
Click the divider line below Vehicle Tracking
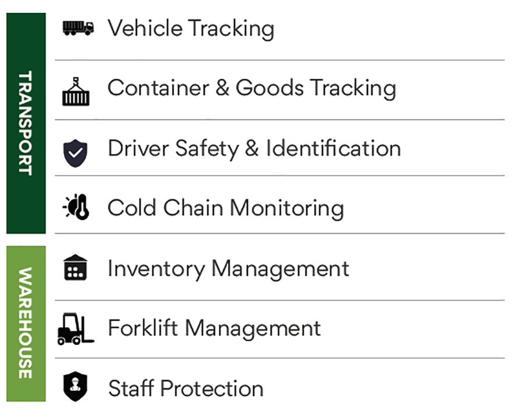coord(279,60)
